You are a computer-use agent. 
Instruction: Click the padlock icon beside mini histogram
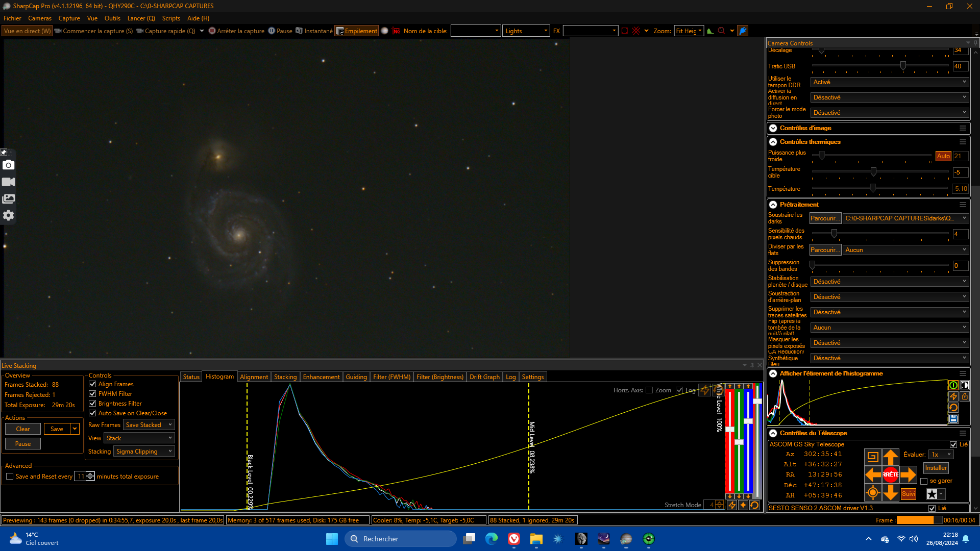(964, 396)
